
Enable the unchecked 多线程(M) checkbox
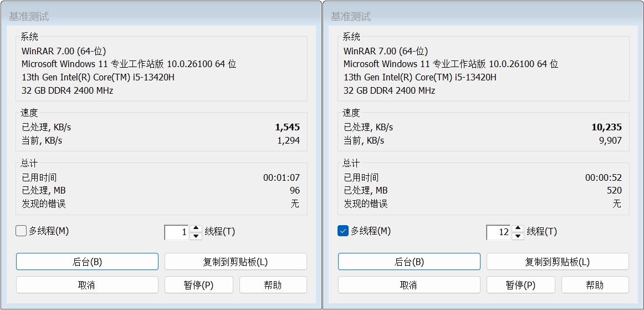pos(22,231)
